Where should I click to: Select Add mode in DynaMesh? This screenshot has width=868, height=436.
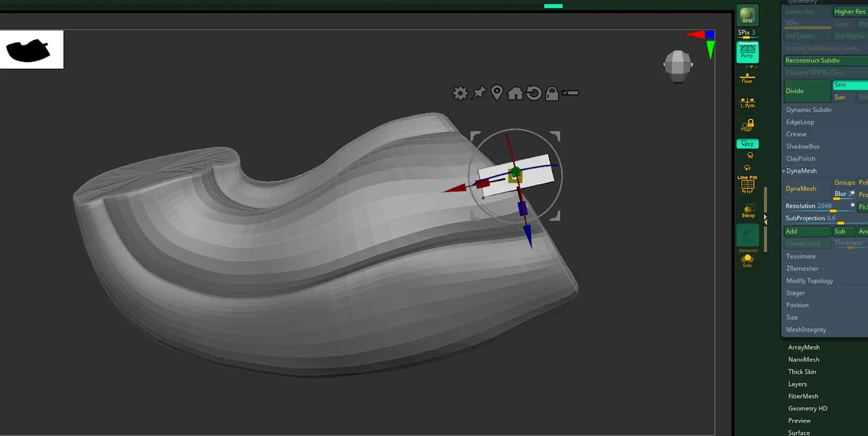(x=808, y=231)
